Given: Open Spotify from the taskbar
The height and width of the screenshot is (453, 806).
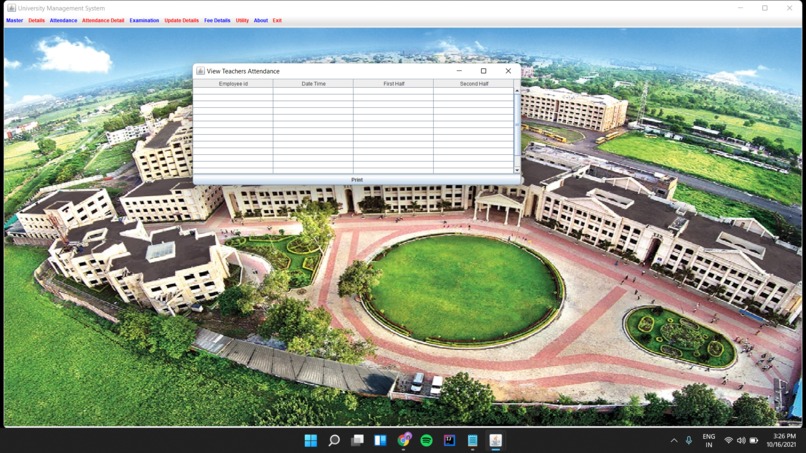Looking at the screenshot, I should (x=426, y=440).
